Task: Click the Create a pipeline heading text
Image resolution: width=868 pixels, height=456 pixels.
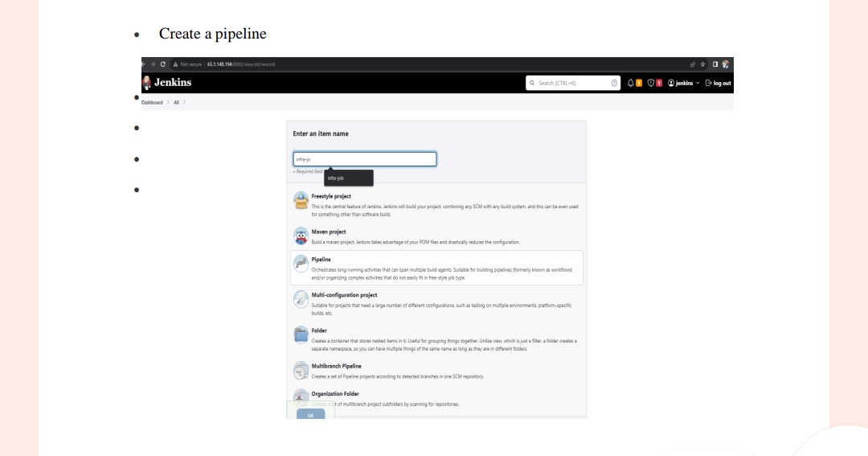Action: click(212, 33)
